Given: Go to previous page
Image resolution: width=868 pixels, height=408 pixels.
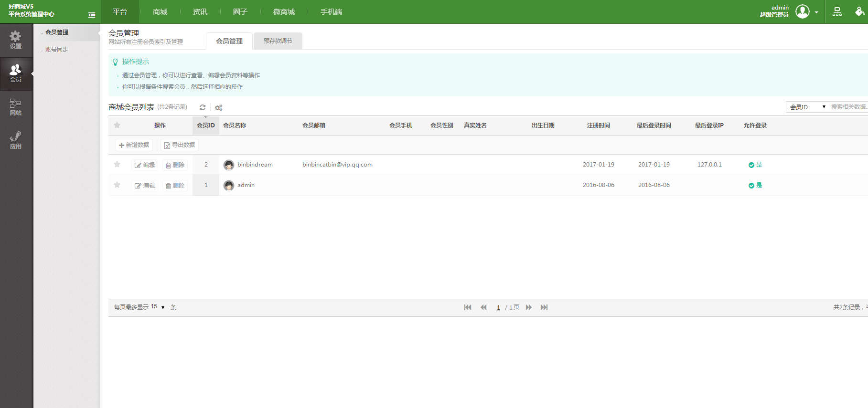Looking at the screenshot, I should (x=483, y=307).
